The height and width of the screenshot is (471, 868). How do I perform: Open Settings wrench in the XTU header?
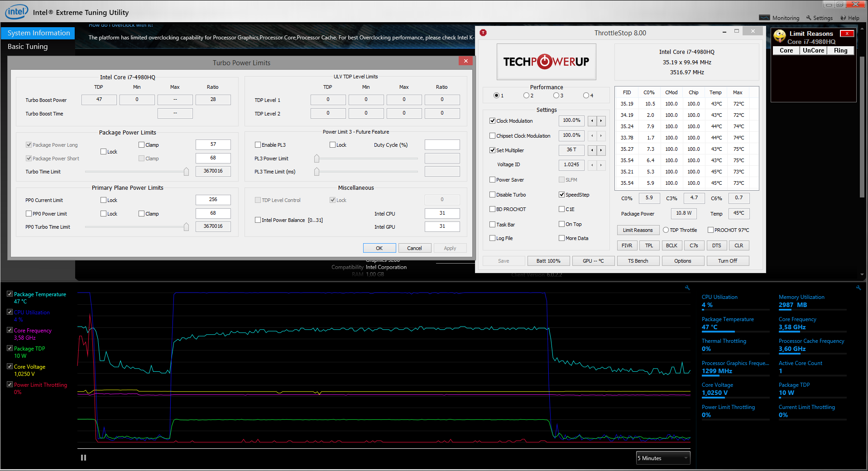[819, 18]
